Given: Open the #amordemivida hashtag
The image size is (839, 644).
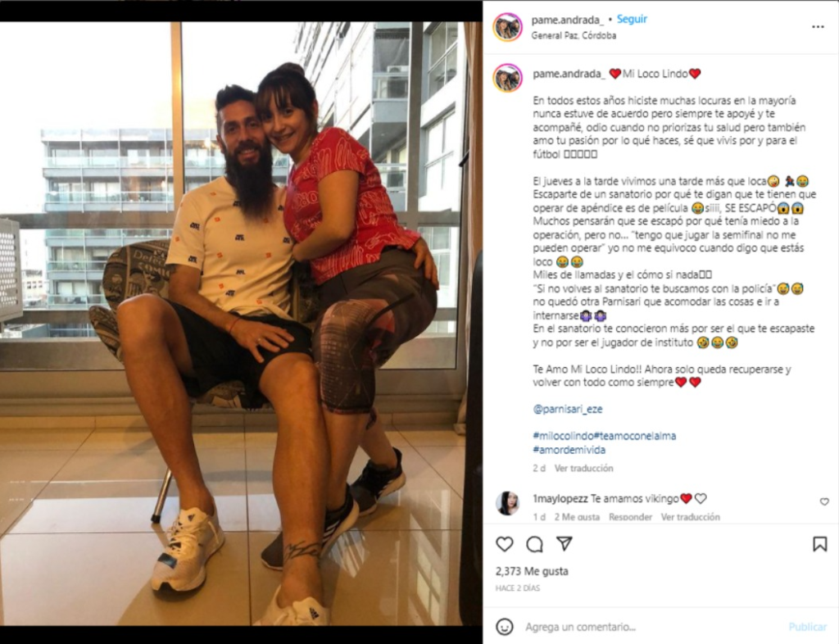Looking at the screenshot, I should tap(569, 450).
